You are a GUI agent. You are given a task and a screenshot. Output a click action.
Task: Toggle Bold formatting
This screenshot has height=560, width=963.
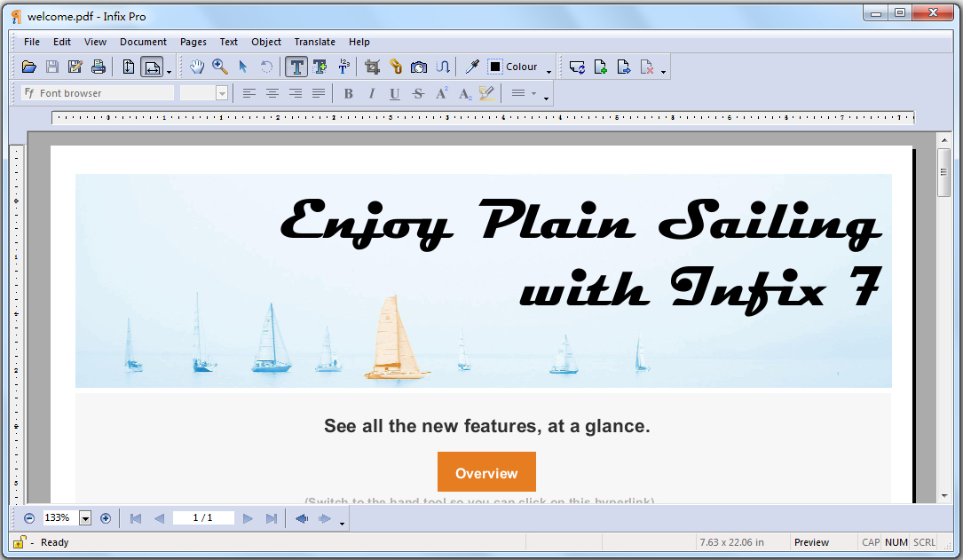[x=348, y=93]
